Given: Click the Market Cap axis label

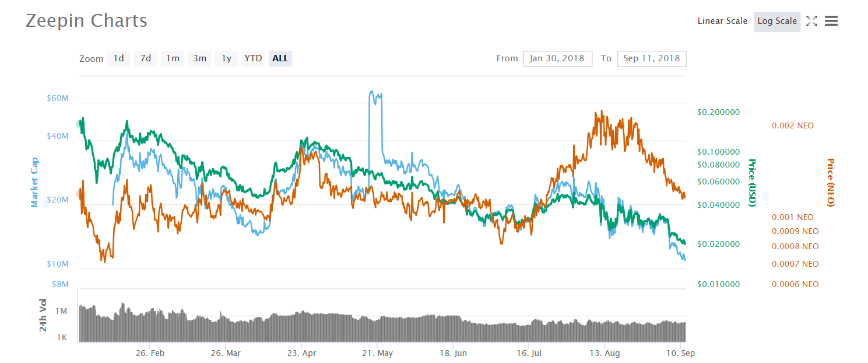Looking at the screenshot, I should (x=34, y=182).
